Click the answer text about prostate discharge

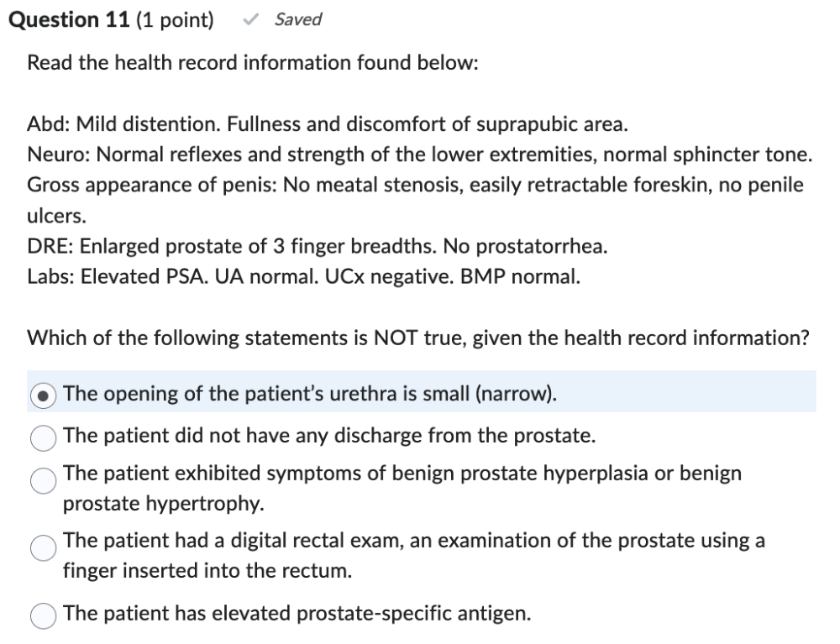[x=329, y=436]
